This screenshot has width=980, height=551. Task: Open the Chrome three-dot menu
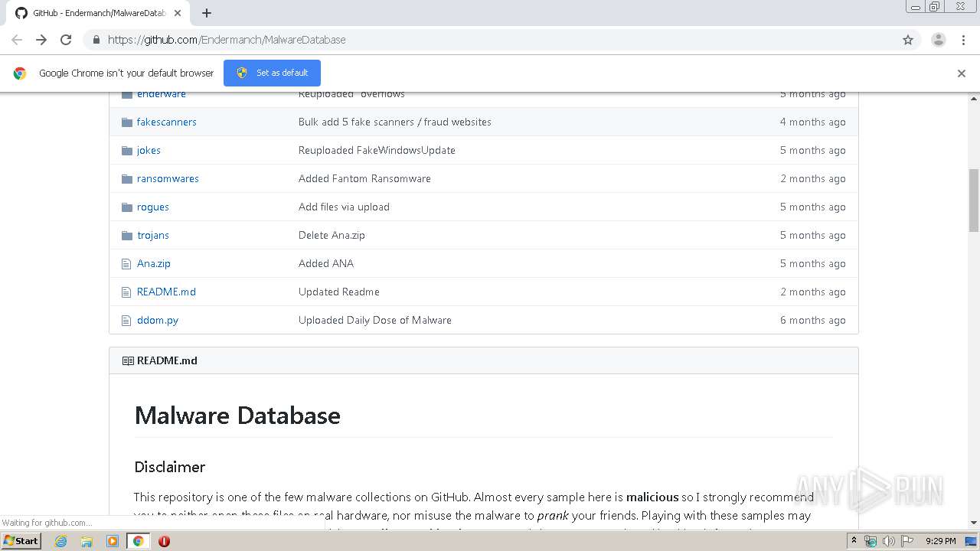click(x=963, y=40)
